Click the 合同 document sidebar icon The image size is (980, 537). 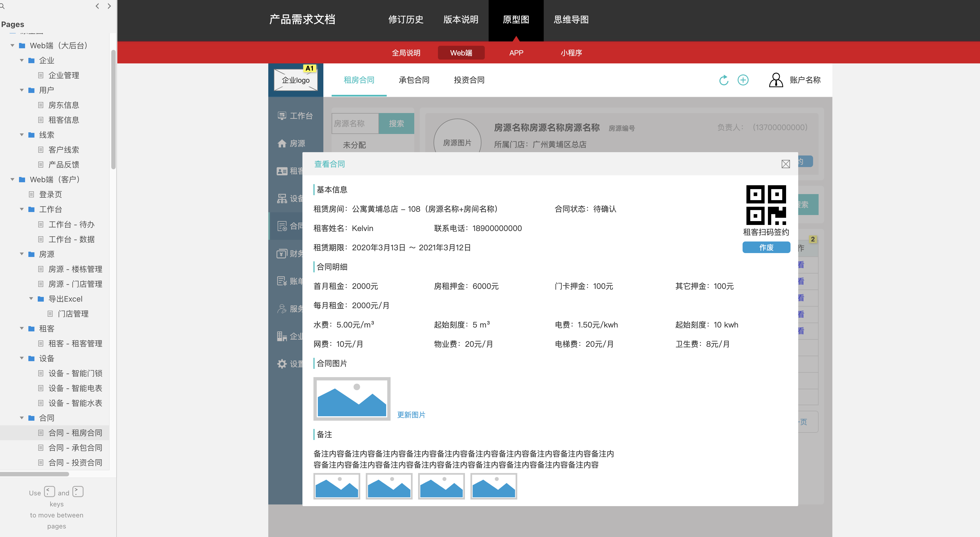pos(282,226)
